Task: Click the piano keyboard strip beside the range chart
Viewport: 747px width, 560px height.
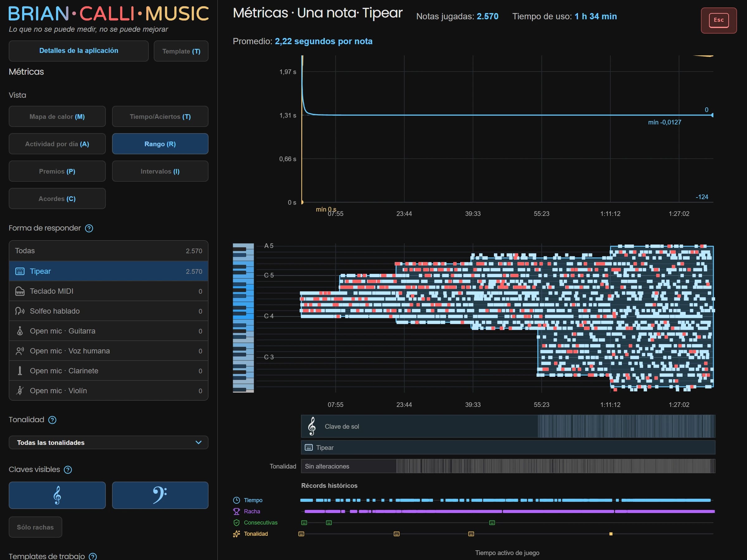Action: [243, 318]
